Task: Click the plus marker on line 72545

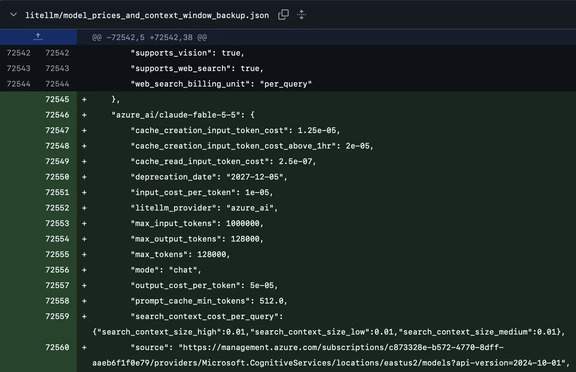Action: 84,100
